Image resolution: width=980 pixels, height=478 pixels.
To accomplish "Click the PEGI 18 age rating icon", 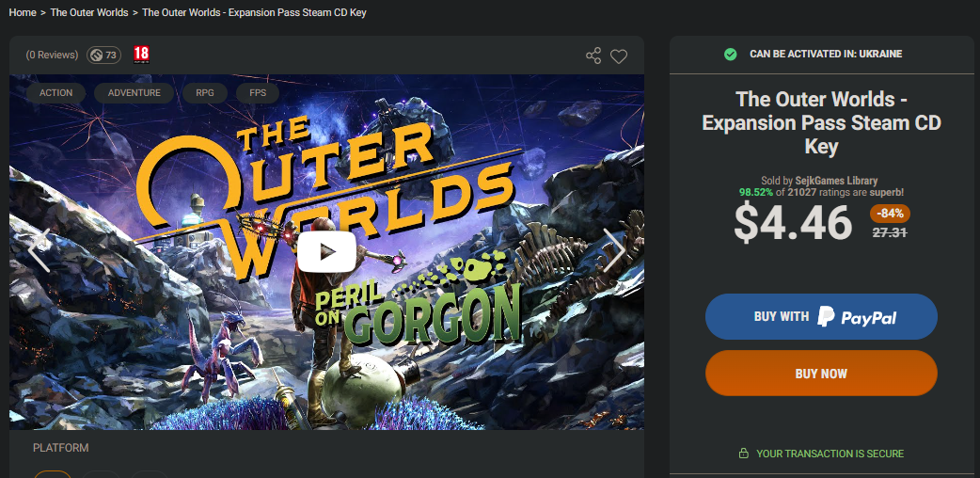I will 141,56.
